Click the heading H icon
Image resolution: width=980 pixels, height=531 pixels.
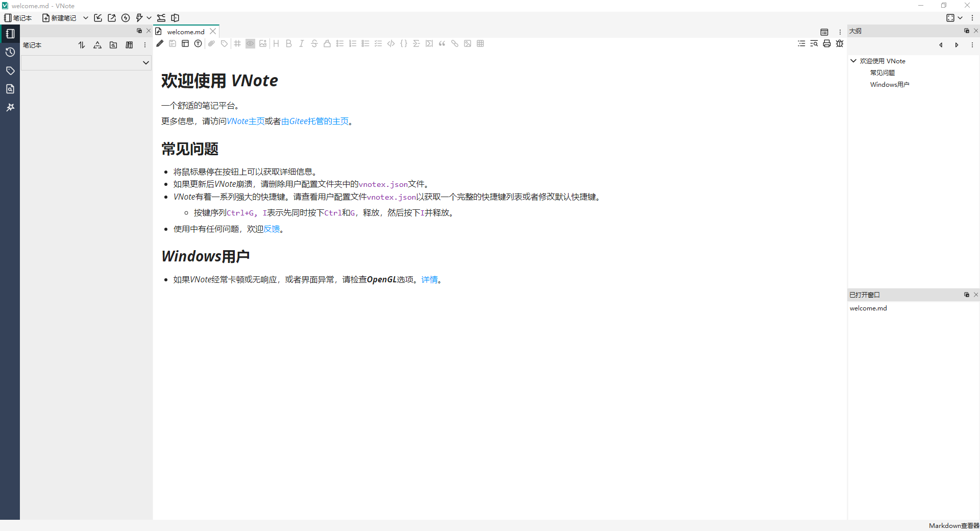[276, 44]
